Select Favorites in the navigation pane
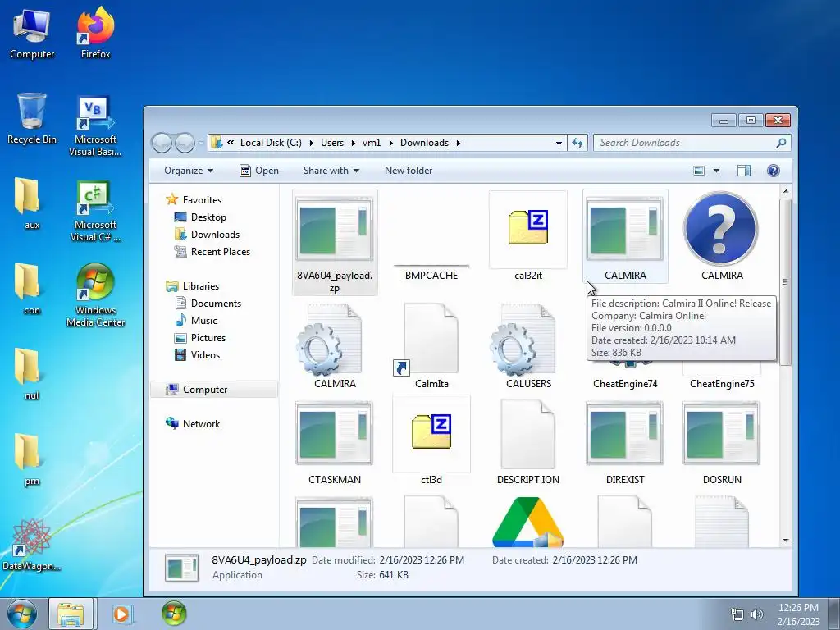840x630 pixels. [x=202, y=200]
